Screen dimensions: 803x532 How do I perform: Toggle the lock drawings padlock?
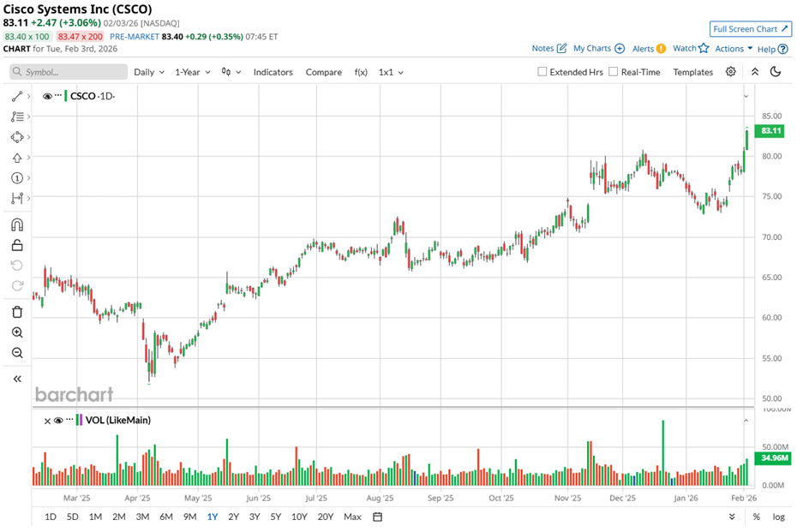pos(17,245)
